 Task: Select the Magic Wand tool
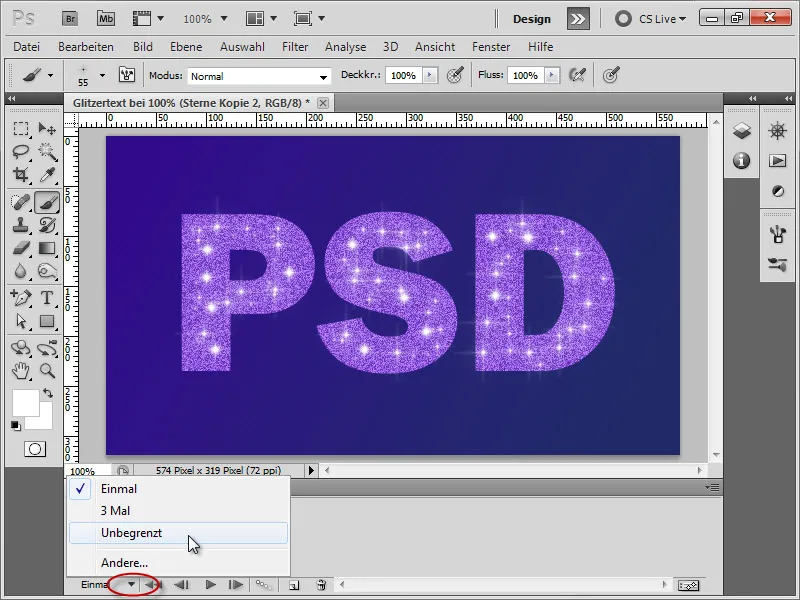pos(47,152)
